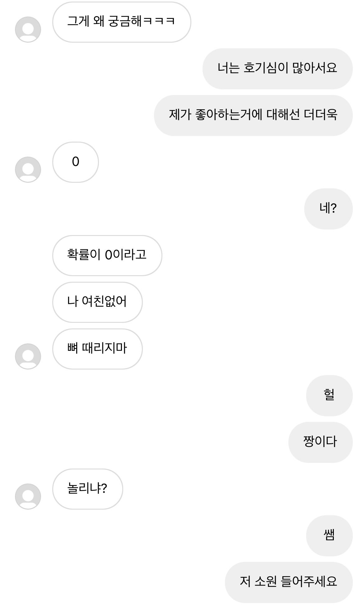Tap the sent '네?' reply bubble
The width and height of the screenshot is (364, 608).
coord(328,209)
